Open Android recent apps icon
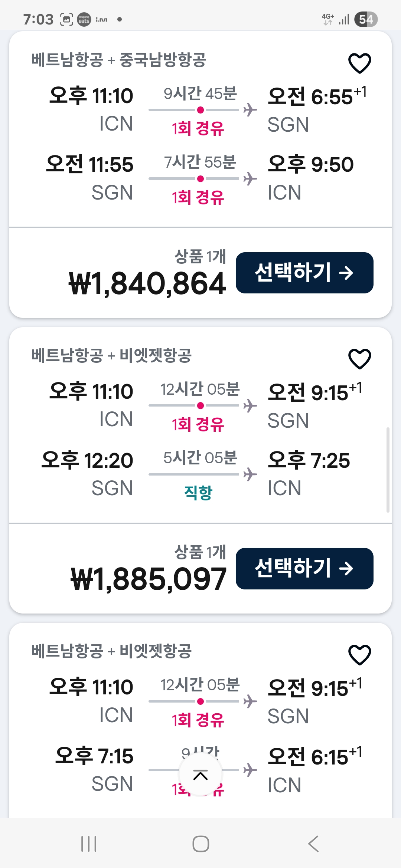This screenshot has width=401, height=868. tap(89, 844)
